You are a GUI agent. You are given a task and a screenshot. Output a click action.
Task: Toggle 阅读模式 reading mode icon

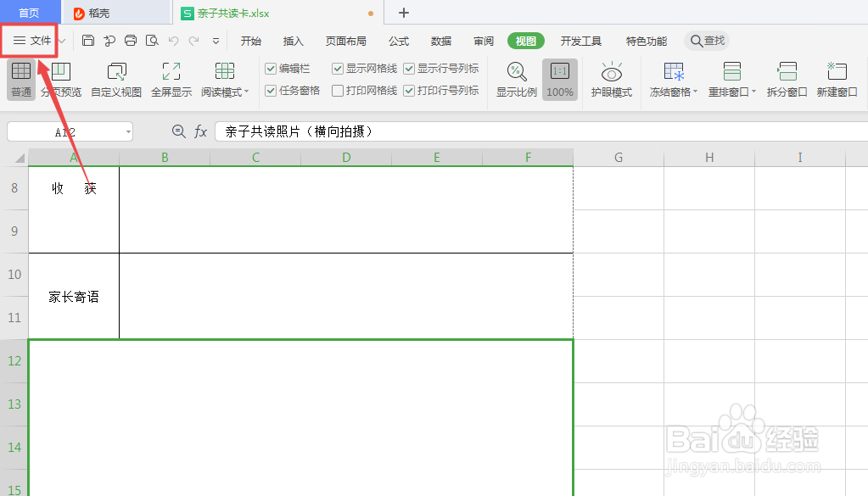coord(224,72)
